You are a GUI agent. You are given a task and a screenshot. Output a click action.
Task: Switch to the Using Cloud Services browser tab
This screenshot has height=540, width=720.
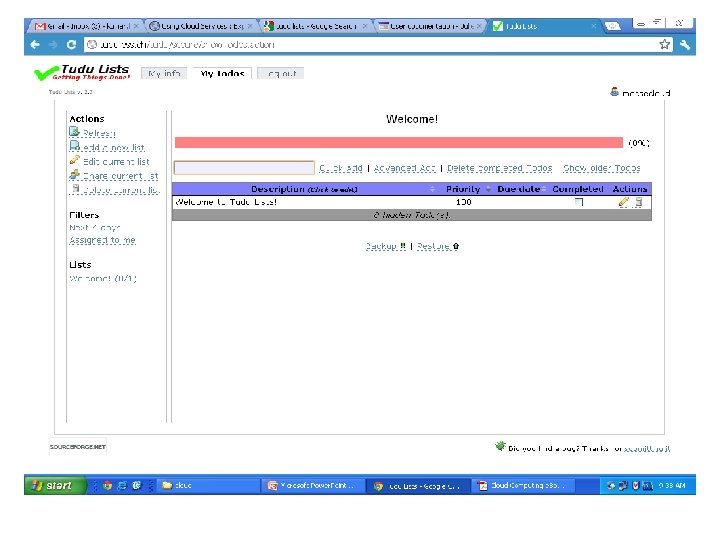click(x=201, y=26)
